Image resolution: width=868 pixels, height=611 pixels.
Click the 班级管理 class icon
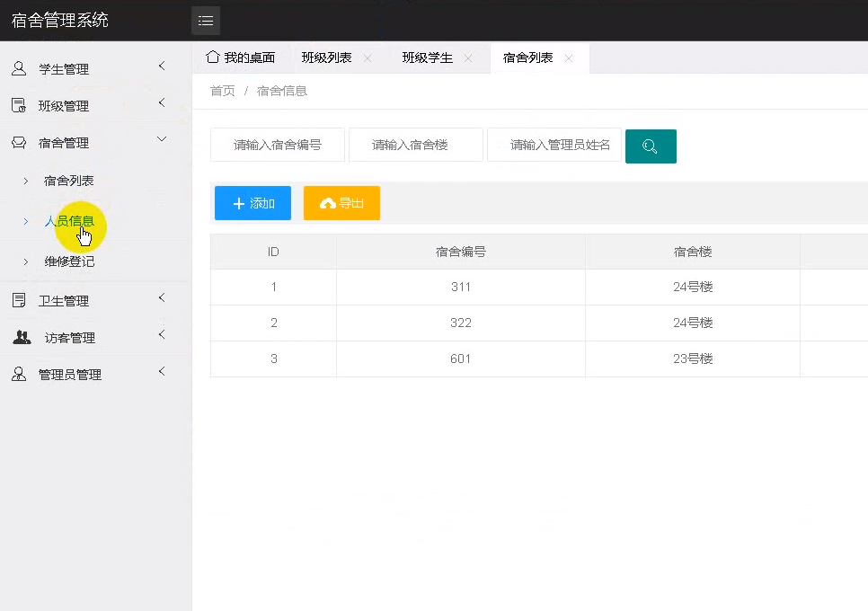pos(19,105)
